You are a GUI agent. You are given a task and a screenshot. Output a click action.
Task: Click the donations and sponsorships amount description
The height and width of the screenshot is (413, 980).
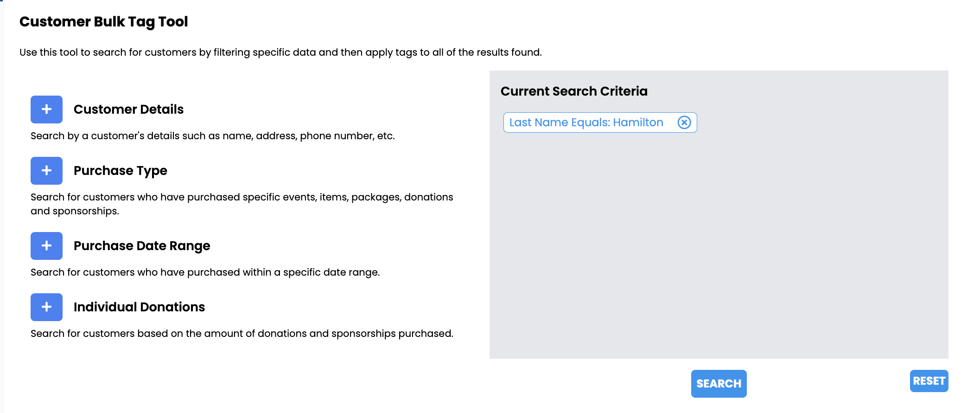pyautogui.click(x=242, y=334)
